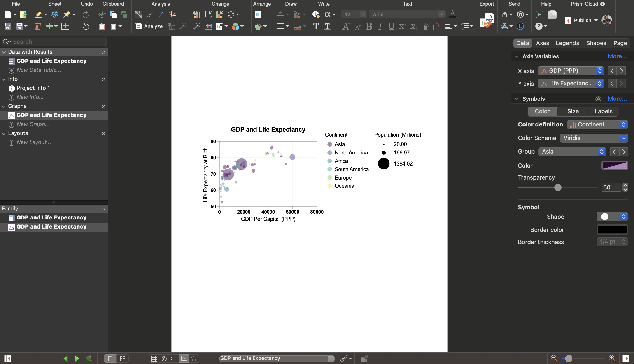Switch to single page view at bottom bar

[110, 359]
